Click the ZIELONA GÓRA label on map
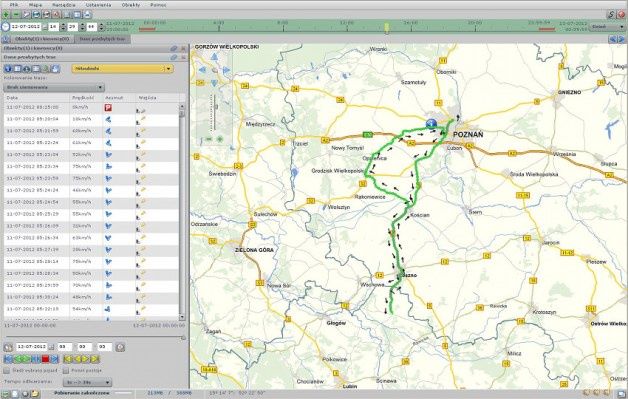The height and width of the screenshot is (399, 628). [x=254, y=250]
